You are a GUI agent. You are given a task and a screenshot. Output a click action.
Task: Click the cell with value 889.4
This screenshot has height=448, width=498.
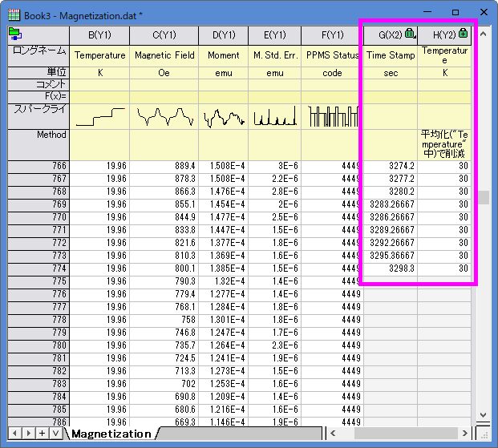(x=164, y=166)
